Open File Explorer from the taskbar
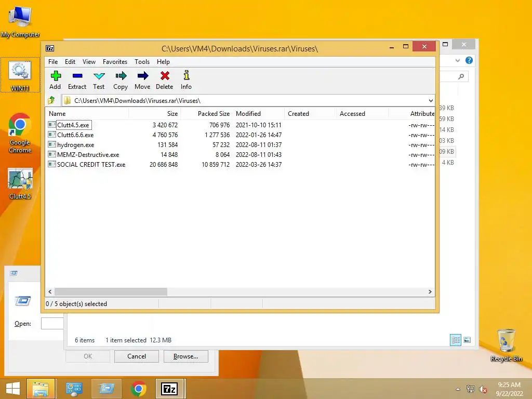This screenshot has height=399, width=532. pyautogui.click(x=41, y=389)
